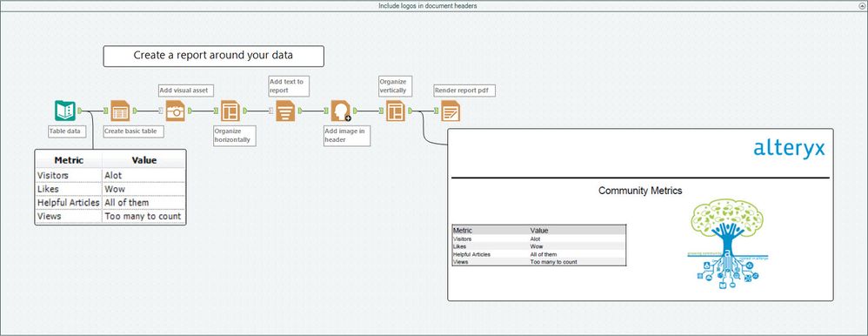Screen dimensions: 868x336
Task: Click the 'Organize horizontally' annotation
Action: (235, 136)
